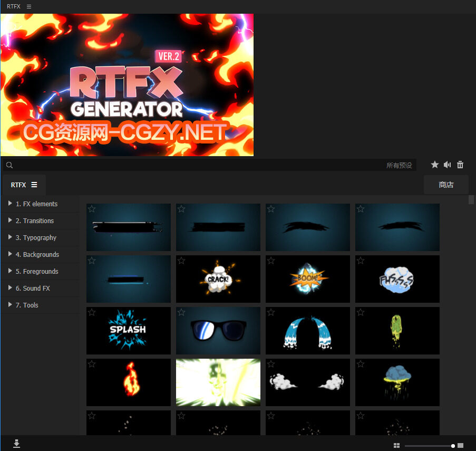This screenshot has width=476, height=451.
Task: Toggle favorite star on the sunglasses preset
Action: click(181, 312)
